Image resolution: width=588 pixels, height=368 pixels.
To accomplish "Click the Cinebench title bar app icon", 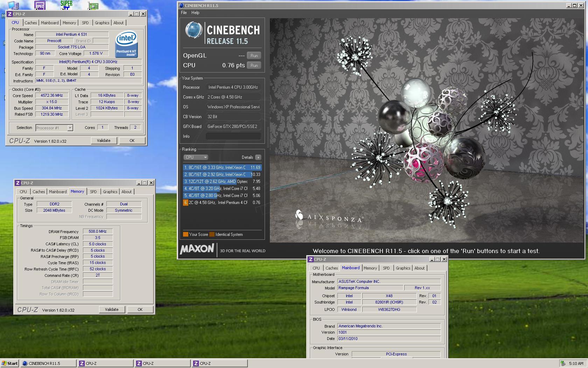I will tap(181, 6).
